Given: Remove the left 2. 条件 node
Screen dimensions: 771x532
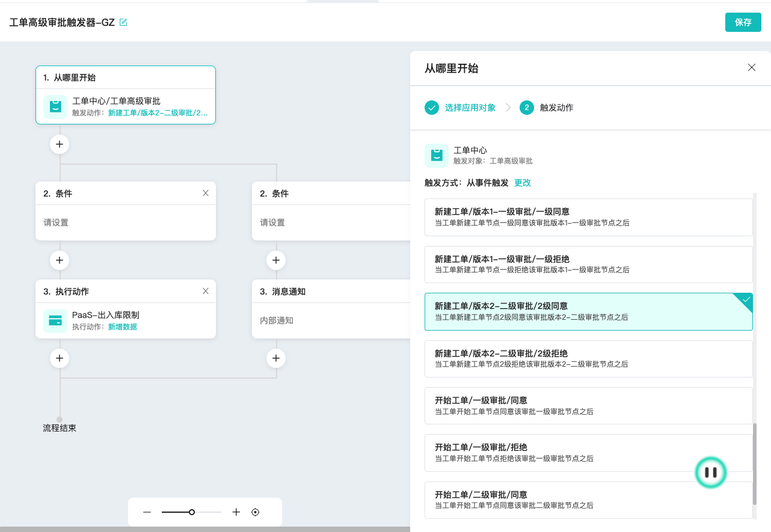Looking at the screenshot, I should 206,193.
